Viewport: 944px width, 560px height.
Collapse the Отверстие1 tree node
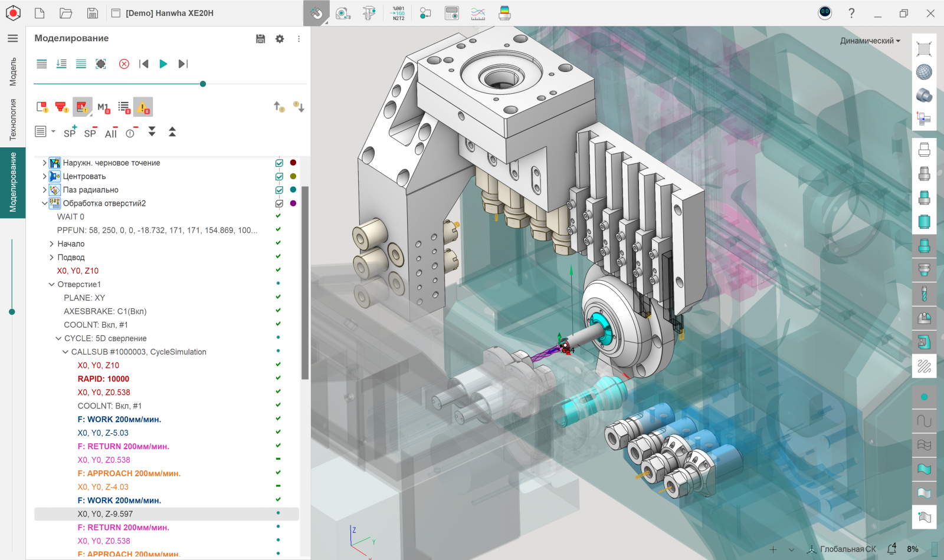51,284
